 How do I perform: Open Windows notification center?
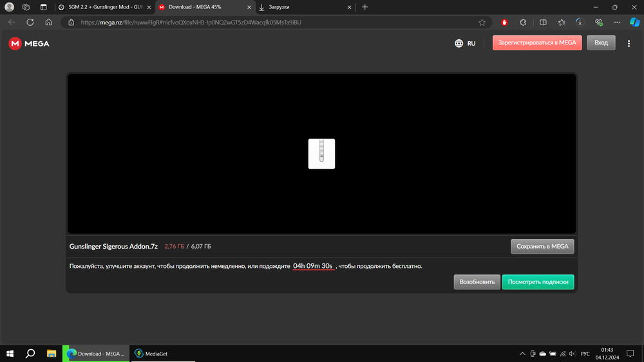point(630,354)
